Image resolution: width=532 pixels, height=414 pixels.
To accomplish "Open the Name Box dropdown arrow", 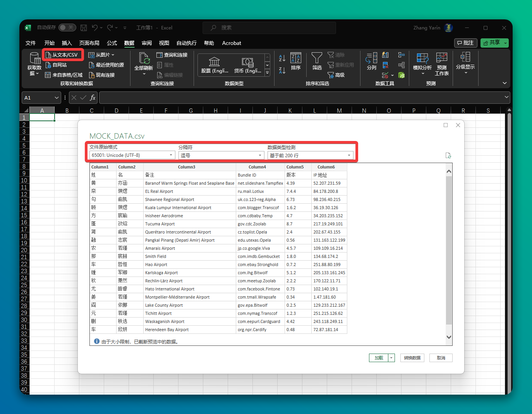I will (x=57, y=98).
